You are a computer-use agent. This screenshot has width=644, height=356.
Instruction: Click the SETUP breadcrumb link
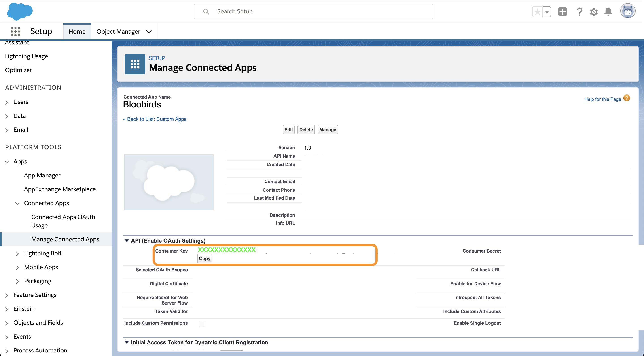click(x=157, y=58)
